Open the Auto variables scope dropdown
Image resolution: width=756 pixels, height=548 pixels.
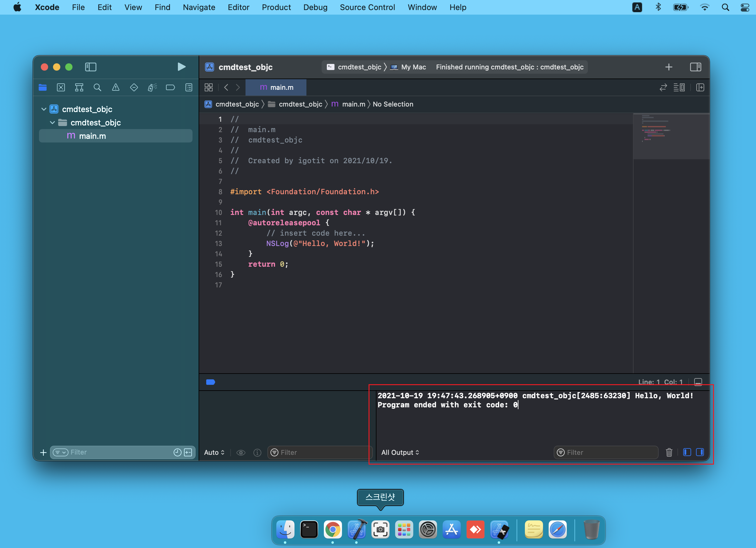pyautogui.click(x=214, y=452)
